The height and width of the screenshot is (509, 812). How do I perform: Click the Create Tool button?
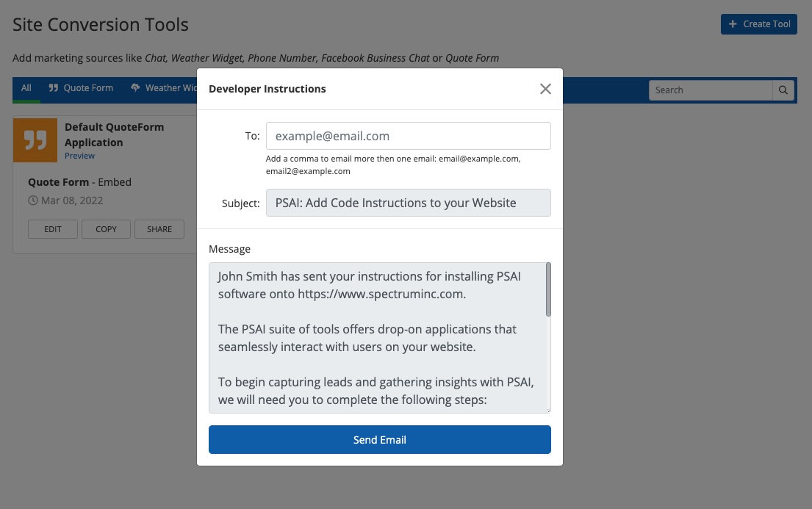tap(758, 24)
